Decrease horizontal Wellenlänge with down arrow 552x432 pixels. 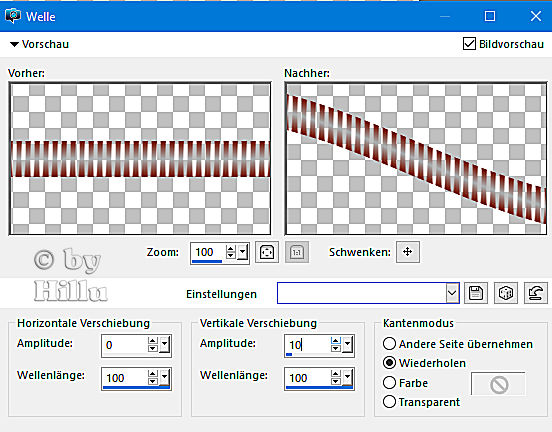point(152,381)
